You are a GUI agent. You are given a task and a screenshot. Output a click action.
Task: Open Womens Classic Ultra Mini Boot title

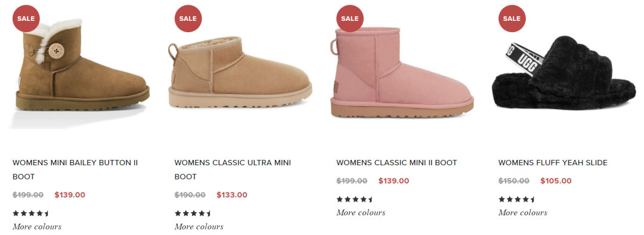(233, 169)
